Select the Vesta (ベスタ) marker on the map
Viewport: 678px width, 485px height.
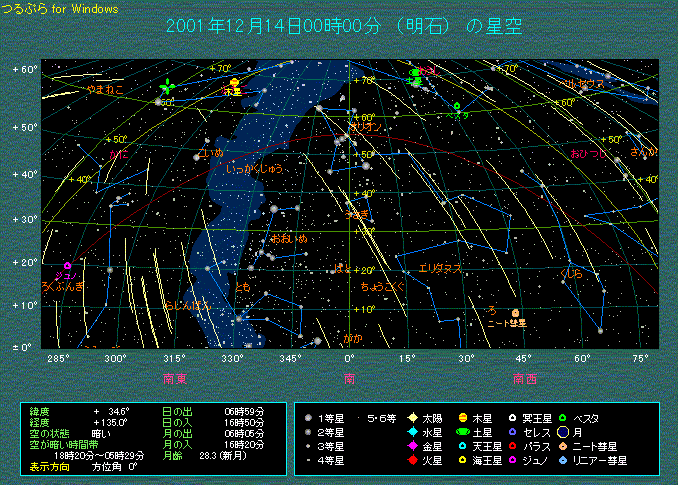457,106
